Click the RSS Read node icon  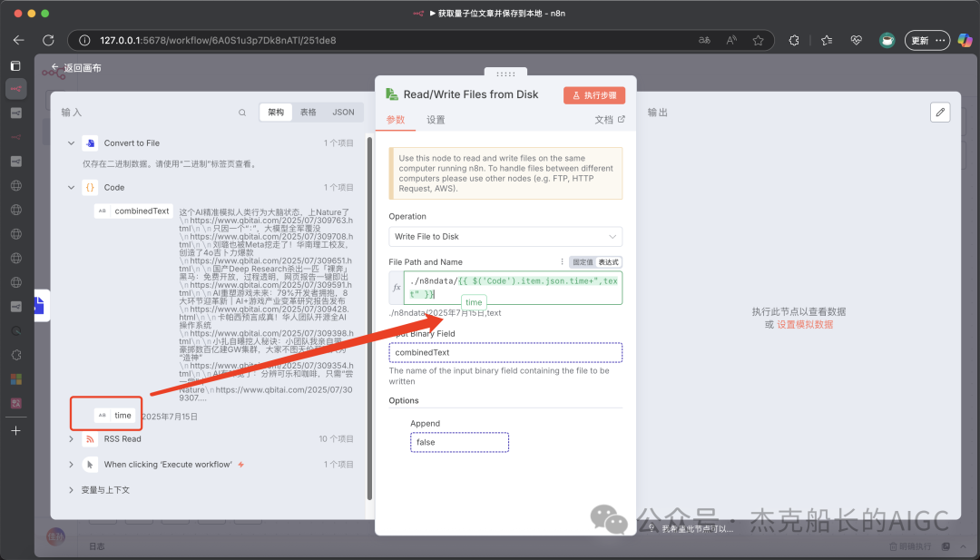pos(90,438)
